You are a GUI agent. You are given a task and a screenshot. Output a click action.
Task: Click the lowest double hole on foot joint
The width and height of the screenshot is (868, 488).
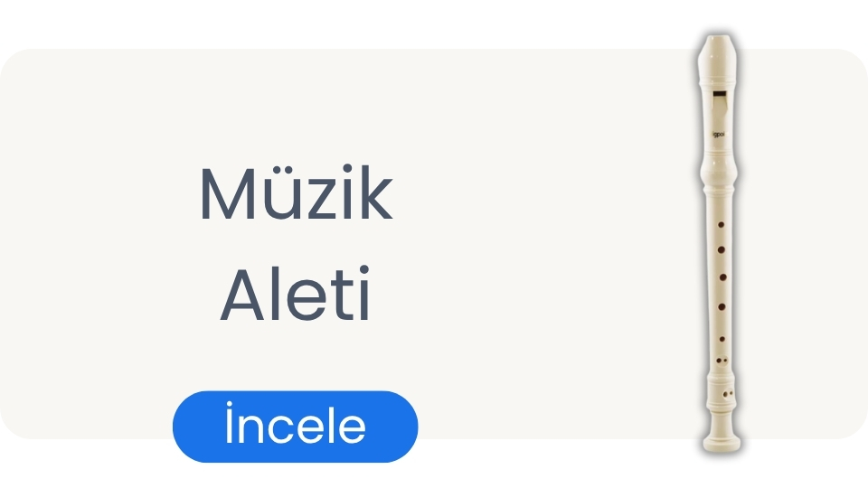click(728, 393)
